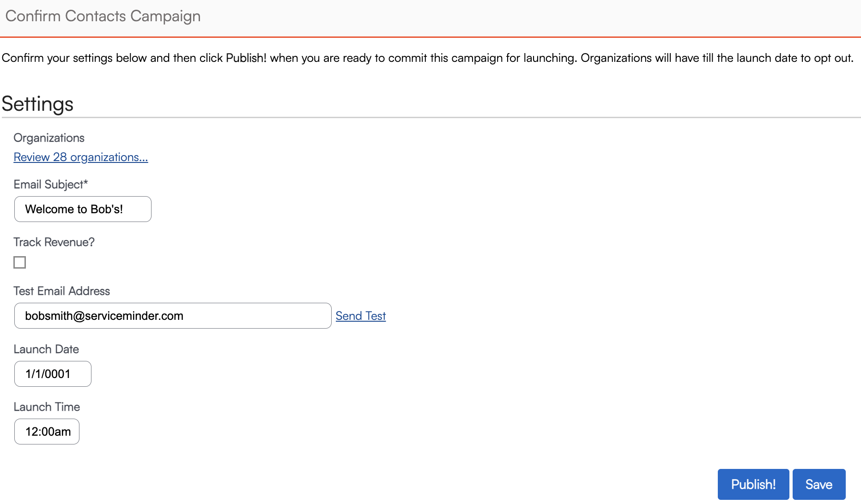Enable the Track Revenue checkbox
The height and width of the screenshot is (504, 861).
pos(20,262)
